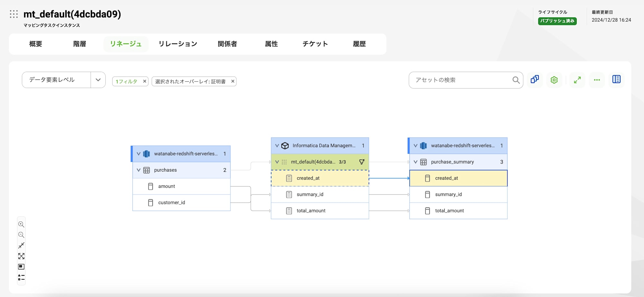The width and height of the screenshot is (644, 297).
Task: Expand lineage to full screen
Action: [577, 80]
